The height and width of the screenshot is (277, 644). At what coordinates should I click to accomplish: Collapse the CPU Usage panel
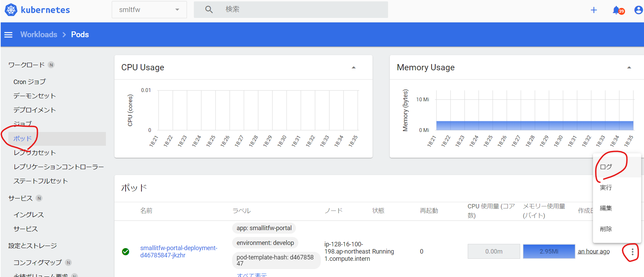pyautogui.click(x=353, y=68)
